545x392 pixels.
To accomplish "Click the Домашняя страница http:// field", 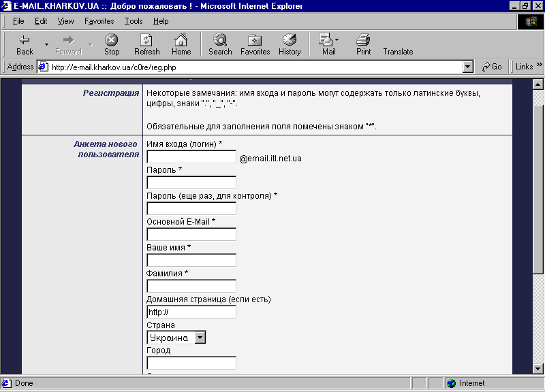I will tap(191, 312).
